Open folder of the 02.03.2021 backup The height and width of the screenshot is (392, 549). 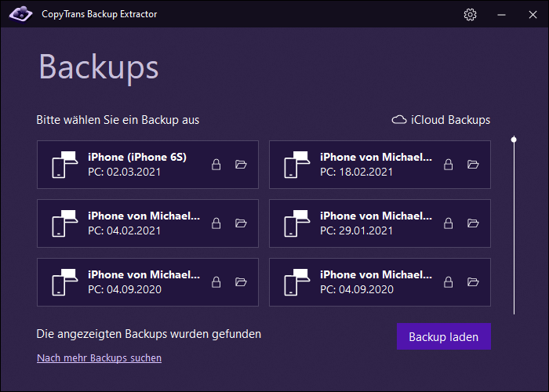241,164
